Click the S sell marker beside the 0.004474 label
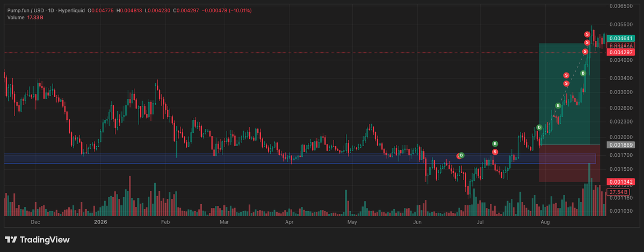This screenshot has height=252, width=644. [587, 43]
